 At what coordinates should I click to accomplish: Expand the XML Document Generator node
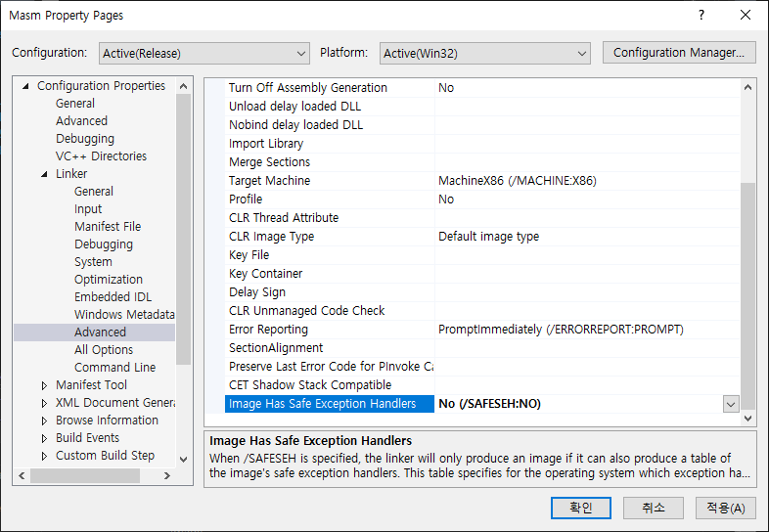[45, 403]
